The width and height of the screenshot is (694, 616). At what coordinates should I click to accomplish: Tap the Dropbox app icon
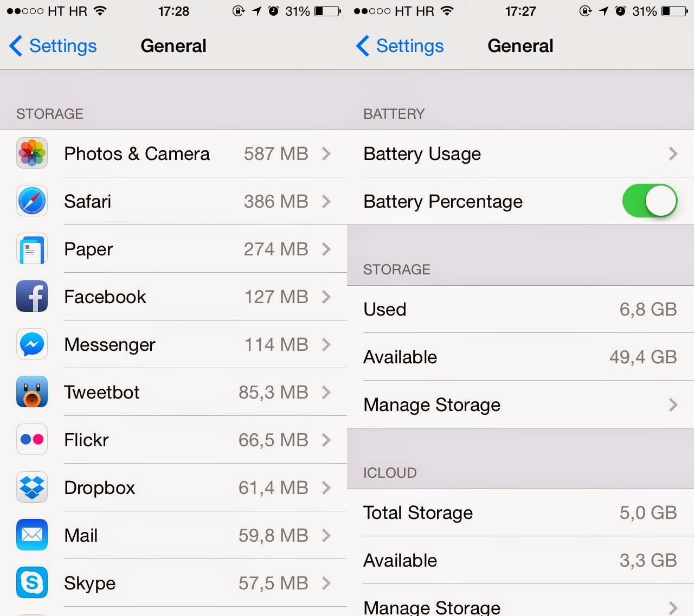tap(32, 487)
